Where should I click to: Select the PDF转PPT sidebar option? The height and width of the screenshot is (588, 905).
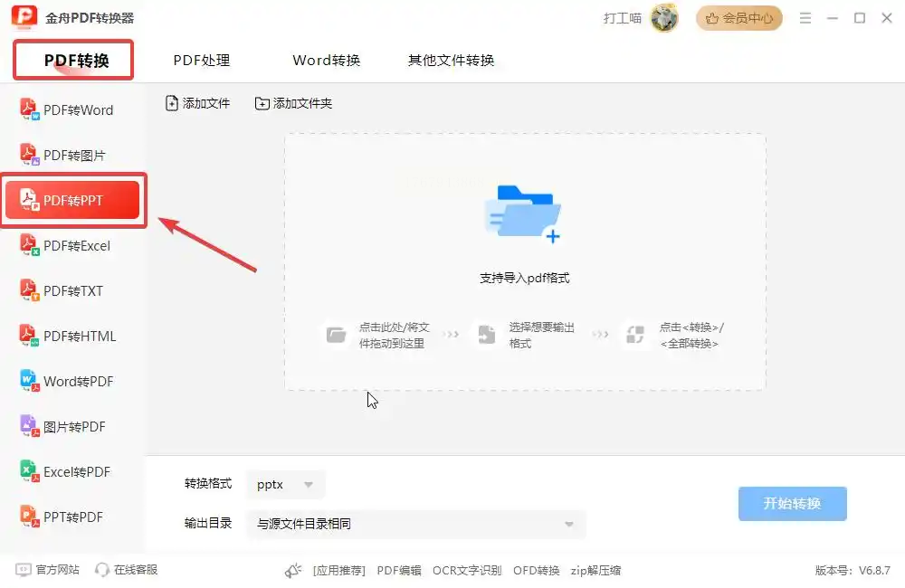pyautogui.click(x=72, y=200)
